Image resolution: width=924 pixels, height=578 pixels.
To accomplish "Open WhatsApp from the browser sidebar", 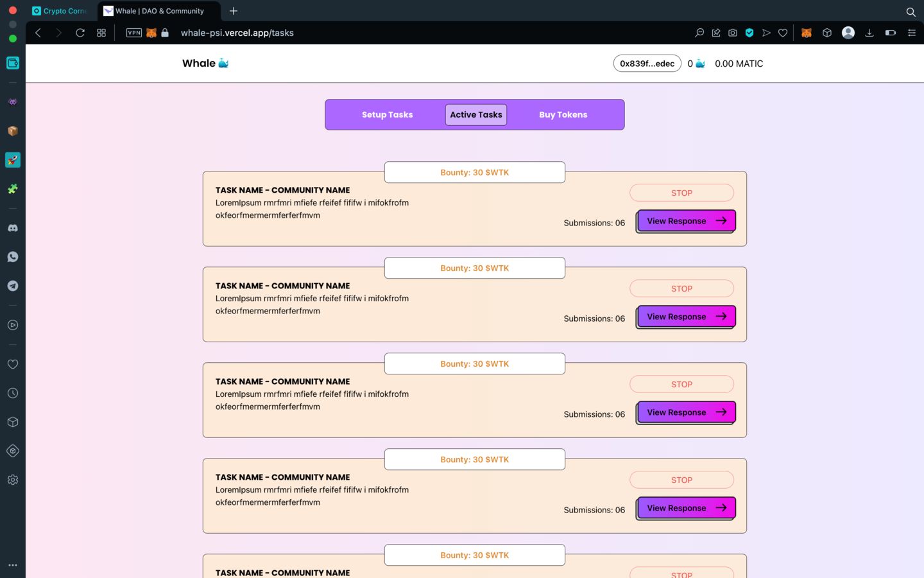I will tap(13, 257).
